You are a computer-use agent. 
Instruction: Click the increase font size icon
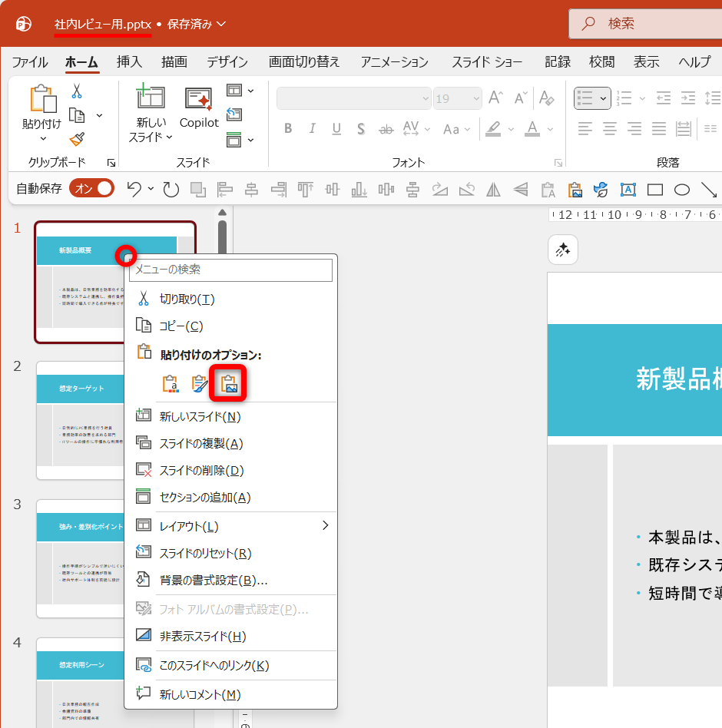[x=496, y=98]
